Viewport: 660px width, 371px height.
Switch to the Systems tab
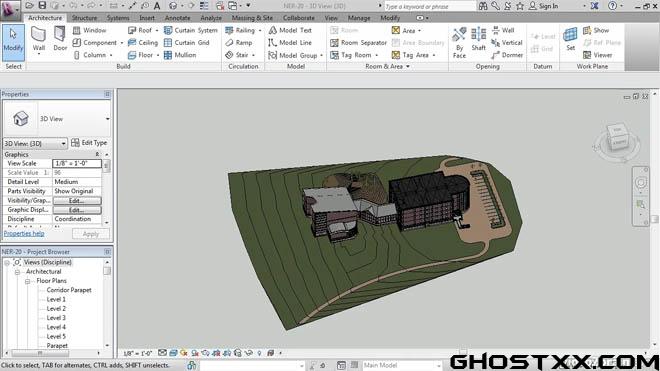pyautogui.click(x=118, y=18)
